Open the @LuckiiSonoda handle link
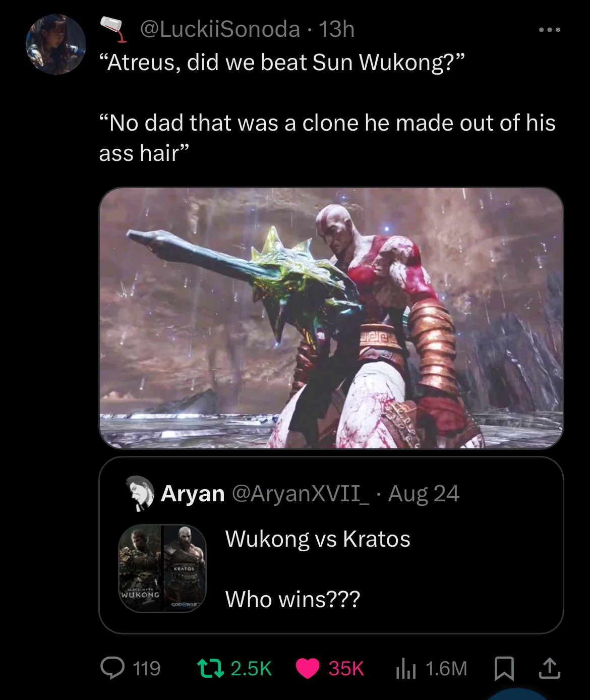The height and width of the screenshot is (700, 590). 219,29
